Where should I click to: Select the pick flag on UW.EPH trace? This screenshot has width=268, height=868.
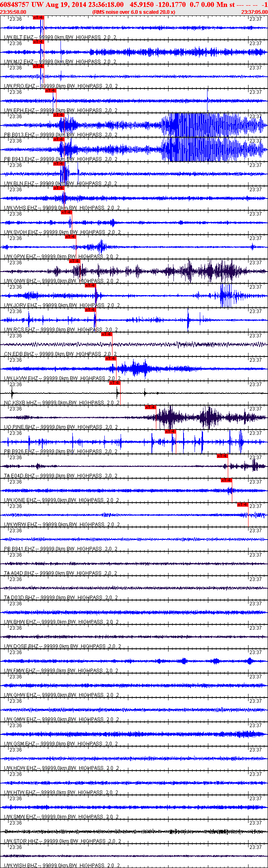pyautogui.click(x=50, y=91)
